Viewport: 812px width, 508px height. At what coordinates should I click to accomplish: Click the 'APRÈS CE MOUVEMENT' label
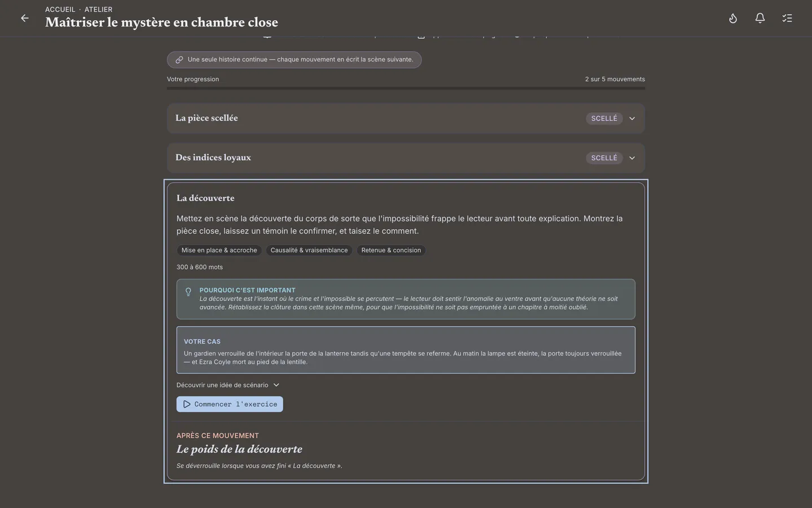pos(218,436)
